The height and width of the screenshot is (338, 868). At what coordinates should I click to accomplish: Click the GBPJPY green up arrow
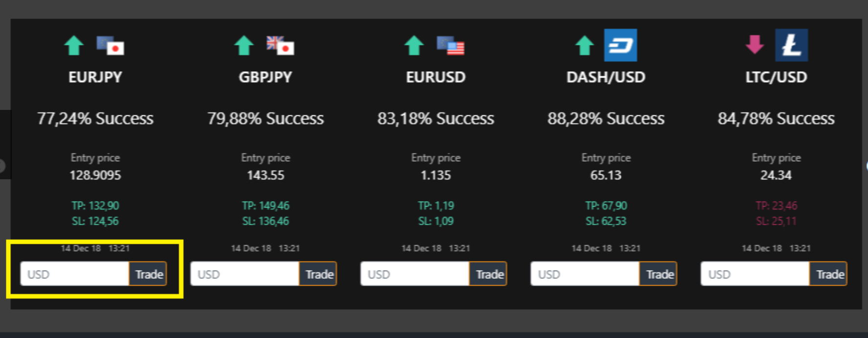tap(244, 45)
